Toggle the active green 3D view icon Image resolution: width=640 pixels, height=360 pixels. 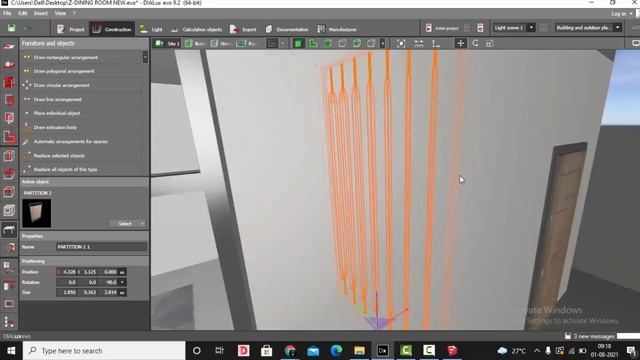298,43
